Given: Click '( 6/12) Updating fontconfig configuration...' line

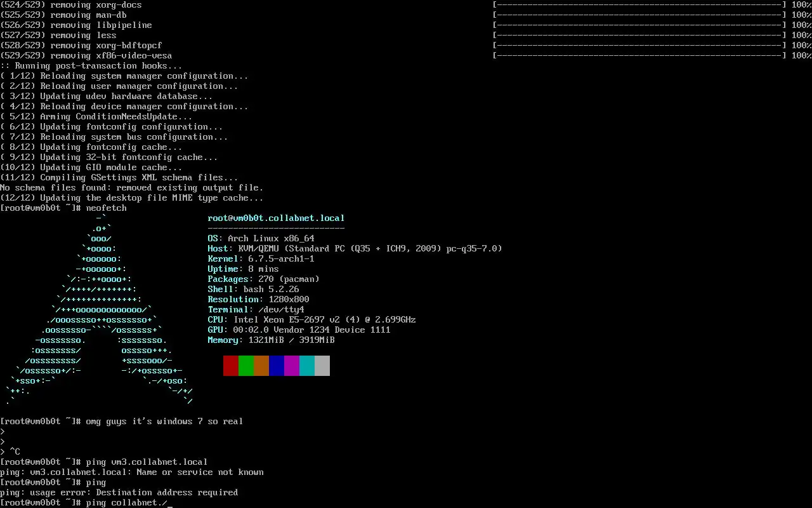Looking at the screenshot, I should [112, 127].
